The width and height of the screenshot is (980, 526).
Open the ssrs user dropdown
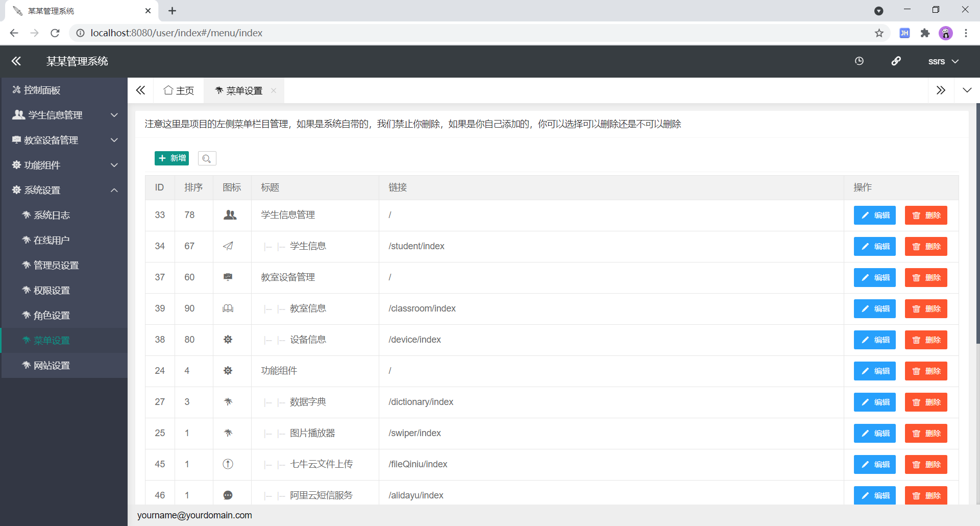pyautogui.click(x=942, y=61)
